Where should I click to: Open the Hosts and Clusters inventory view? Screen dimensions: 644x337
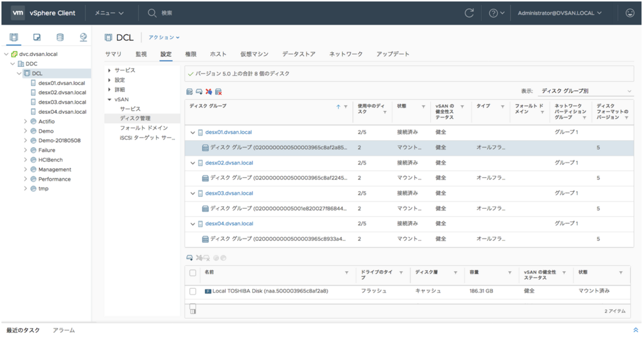click(x=14, y=37)
